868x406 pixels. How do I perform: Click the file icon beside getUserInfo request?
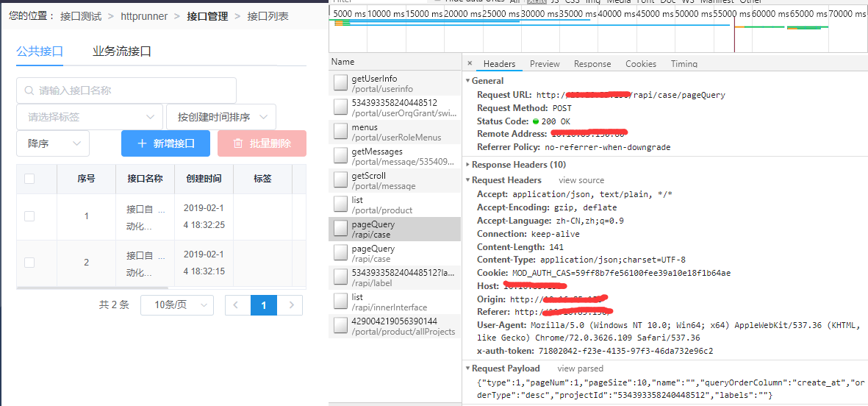[x=340, y=83]
